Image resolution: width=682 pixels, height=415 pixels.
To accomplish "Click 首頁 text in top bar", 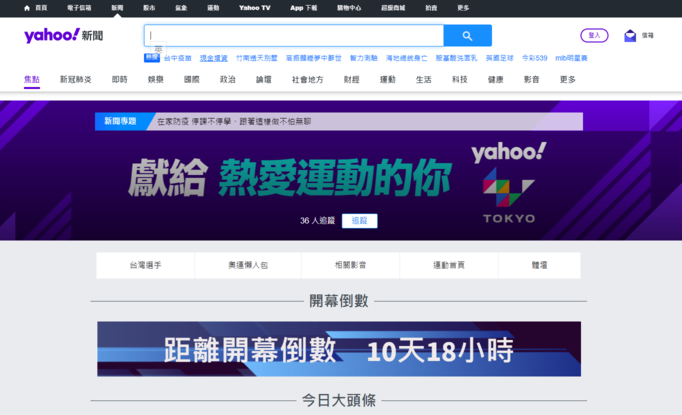I will click(x=41, y=8).
